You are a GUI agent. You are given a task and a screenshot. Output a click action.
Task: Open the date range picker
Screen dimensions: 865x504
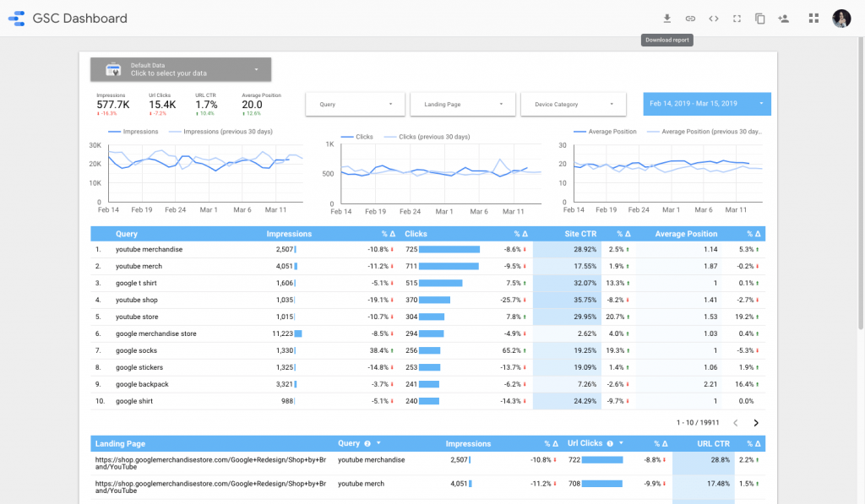[x=707, y=104]
